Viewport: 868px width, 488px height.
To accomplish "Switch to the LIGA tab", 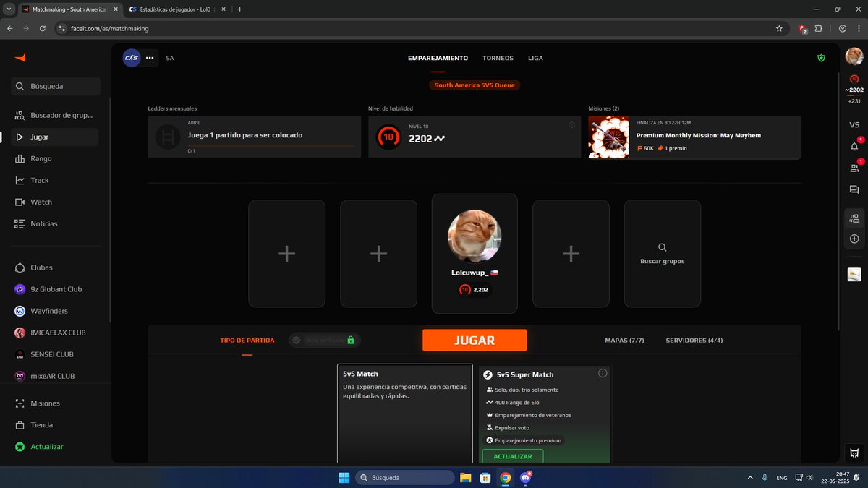I will pyautogui.click(x=535, y=58).
